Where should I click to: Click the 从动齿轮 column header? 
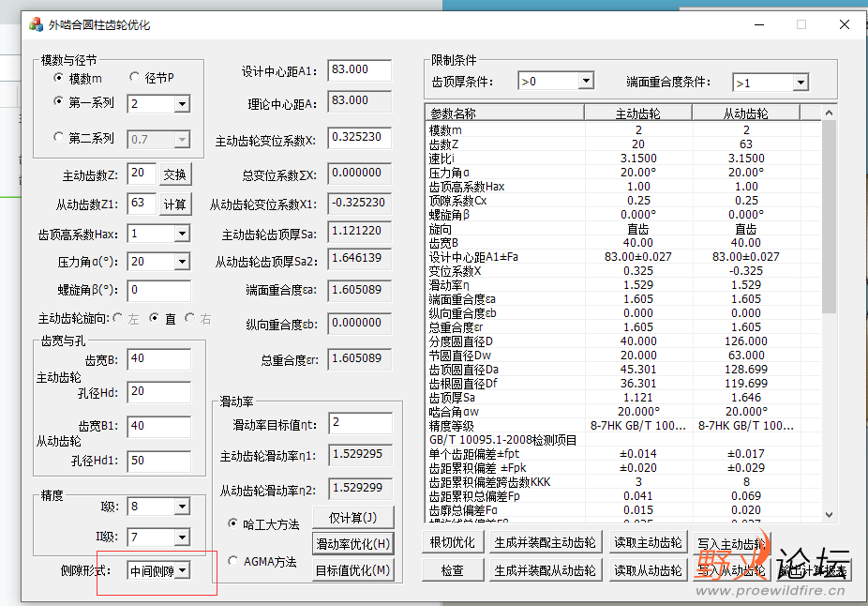746,113
